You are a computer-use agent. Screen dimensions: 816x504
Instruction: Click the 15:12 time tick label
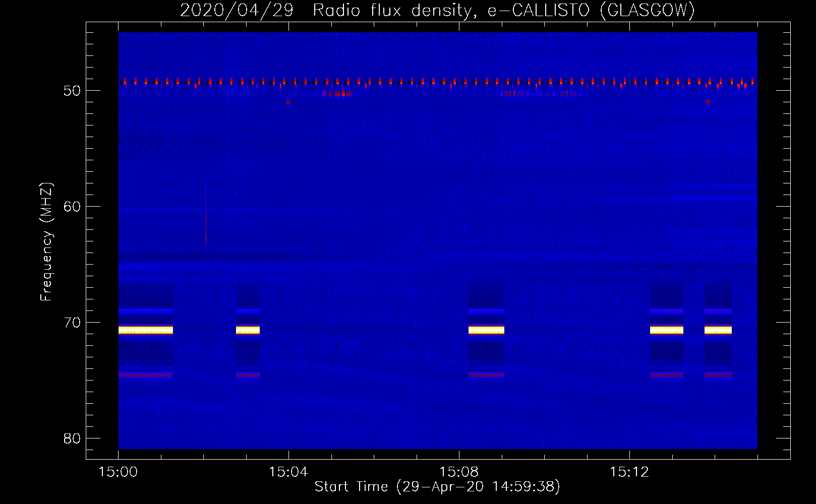[629, 472]
